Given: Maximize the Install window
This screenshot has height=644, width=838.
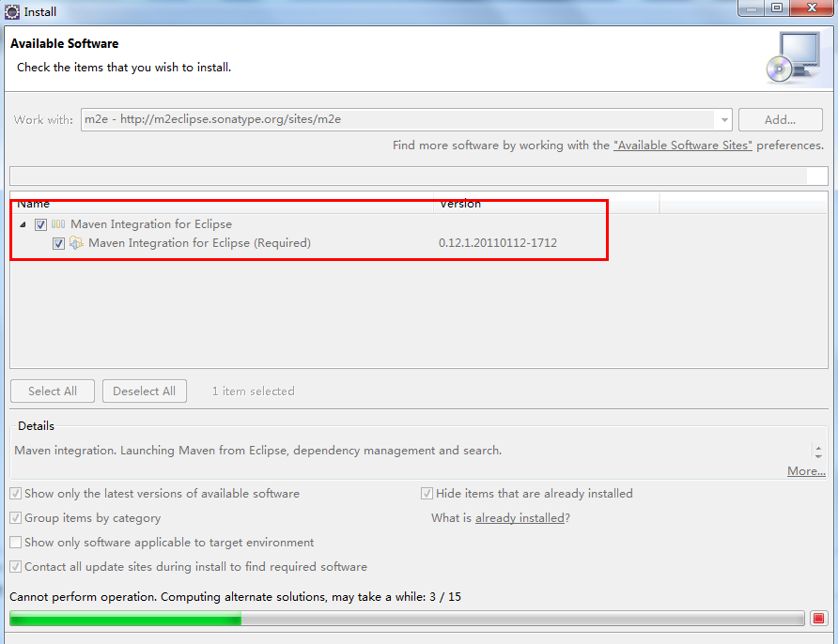Looking at the screenshot, I should (x=777, y=8).
